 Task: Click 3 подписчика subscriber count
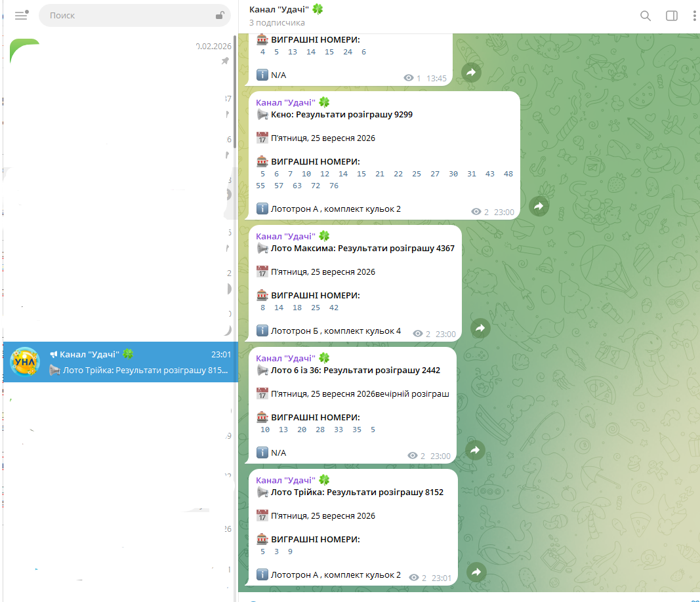coord(277,23)
